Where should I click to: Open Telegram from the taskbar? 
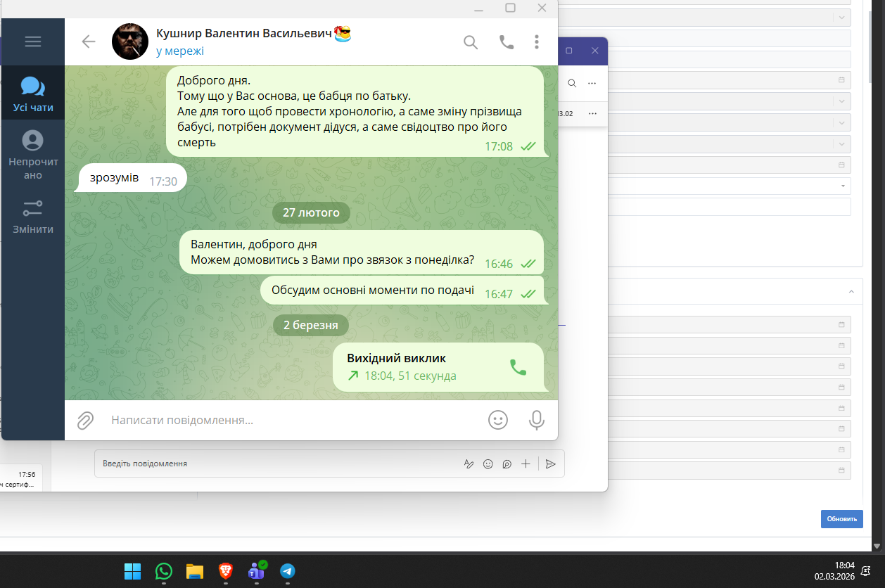pyautogui.click(x=287, y=571)
